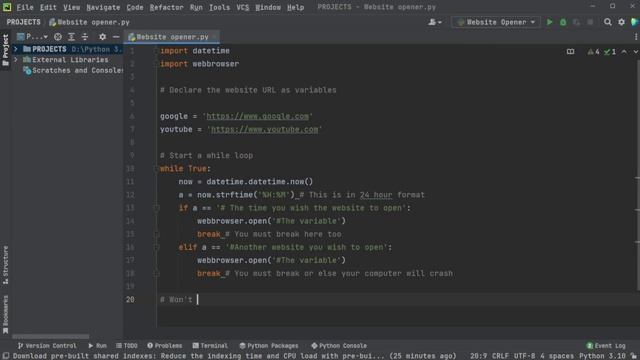The image size is (640, 360).
Task: Open the View menu
Action: 71,7
